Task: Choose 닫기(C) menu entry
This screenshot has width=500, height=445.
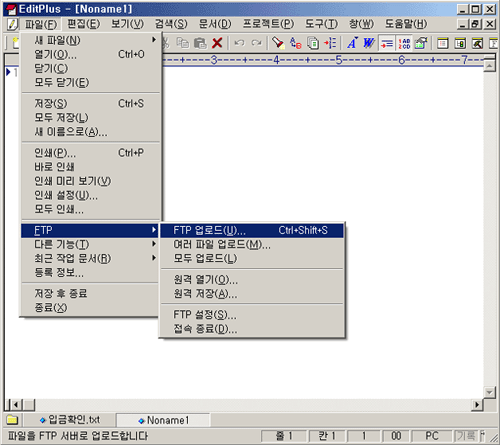Action: [x=91, y=68]
